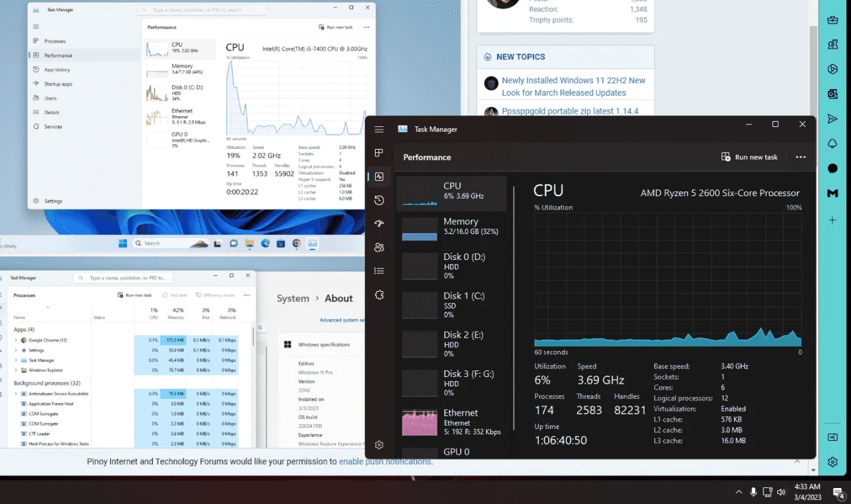Screen dimensions: 851x504
Task: Select Disk 3 (F: G:) in performance list
Action: (451, 383)
